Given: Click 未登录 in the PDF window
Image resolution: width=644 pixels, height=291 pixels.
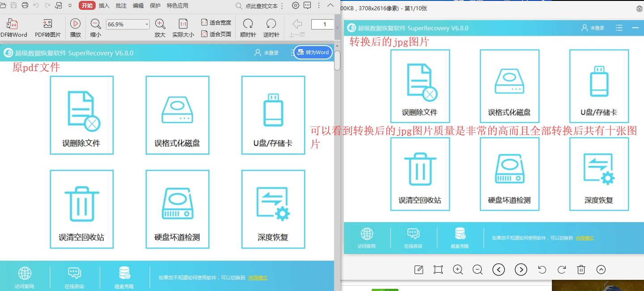Looking at the screenshot, I should pos(267,53).
